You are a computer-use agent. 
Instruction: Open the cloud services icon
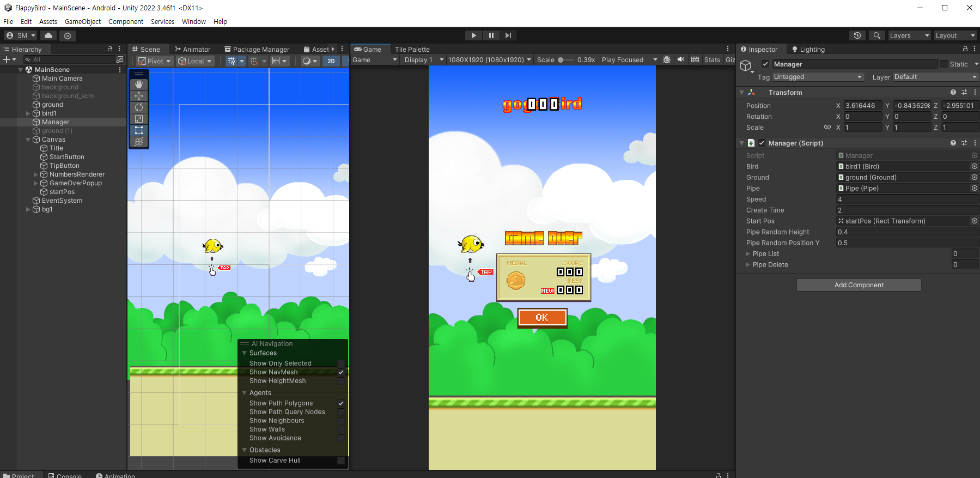pos(48,35)
